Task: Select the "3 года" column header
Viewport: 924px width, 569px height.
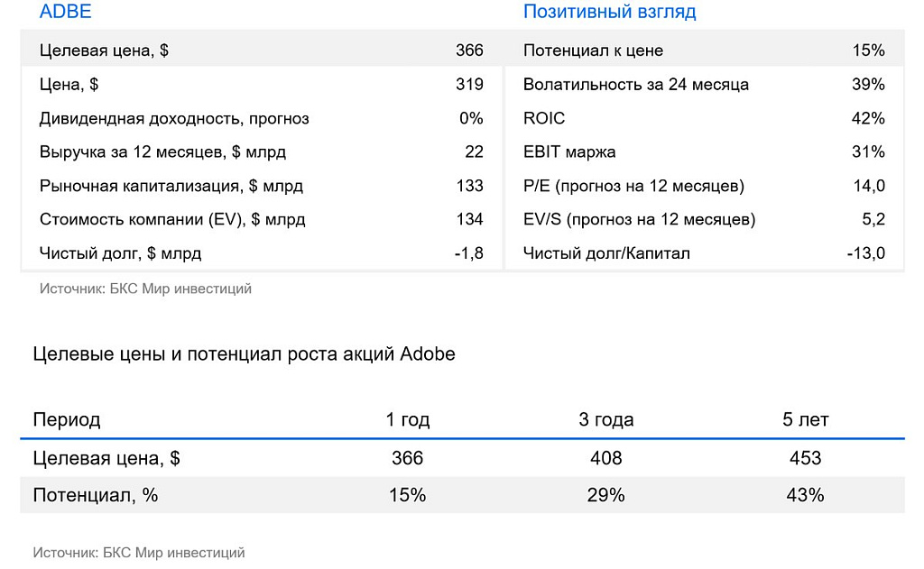Action: [606, 419]
